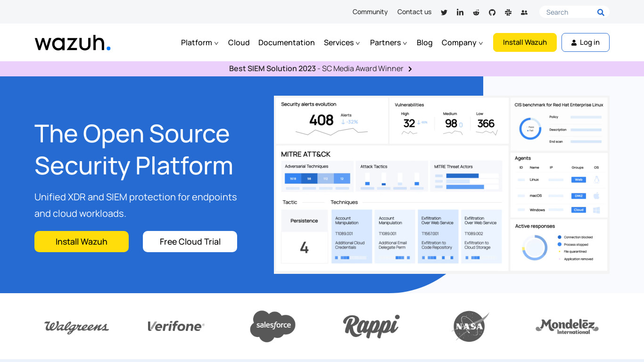Click the user icon inside Log in button
644x362 pixels.
tap(574, 42)
